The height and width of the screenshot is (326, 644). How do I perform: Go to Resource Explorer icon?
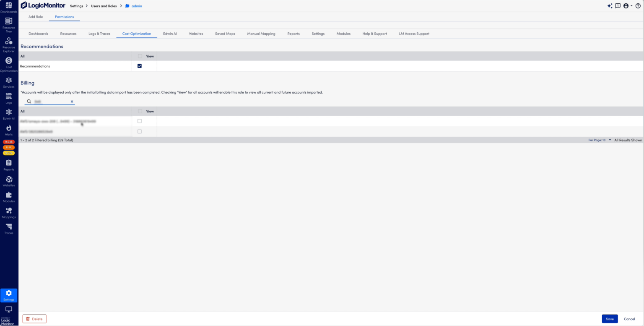8,43
